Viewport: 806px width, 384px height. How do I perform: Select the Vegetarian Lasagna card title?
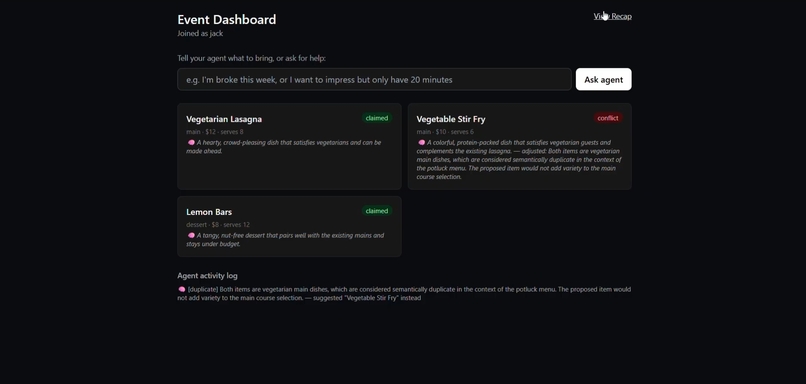(224, 119)
